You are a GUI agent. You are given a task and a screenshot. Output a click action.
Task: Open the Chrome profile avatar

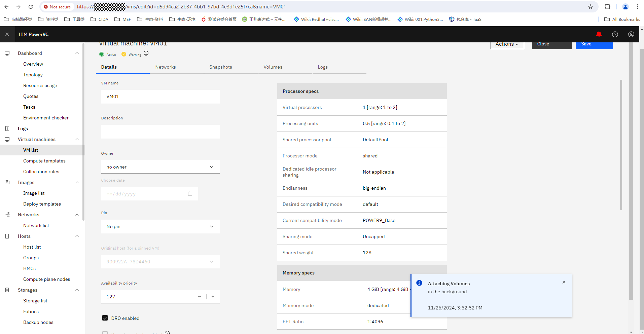coord(625,7)
